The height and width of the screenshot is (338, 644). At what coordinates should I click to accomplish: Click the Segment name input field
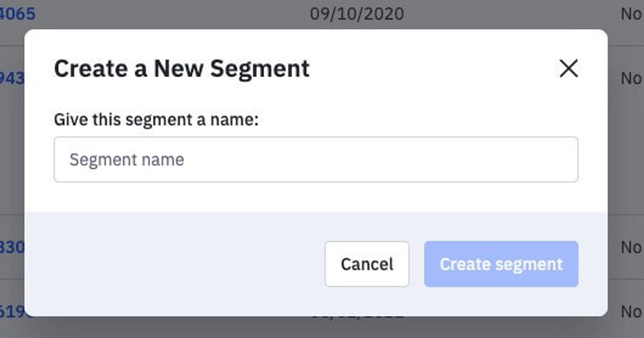(x=315, y=159)
